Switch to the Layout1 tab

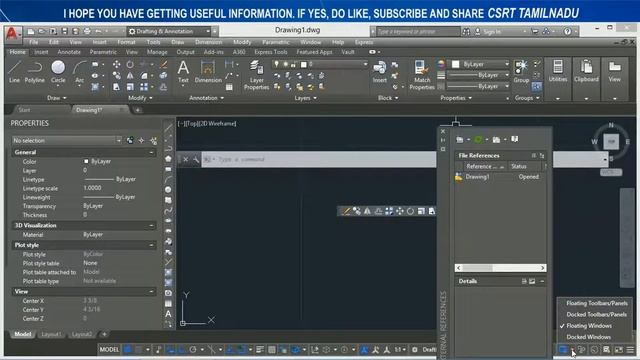coord(51,334)
